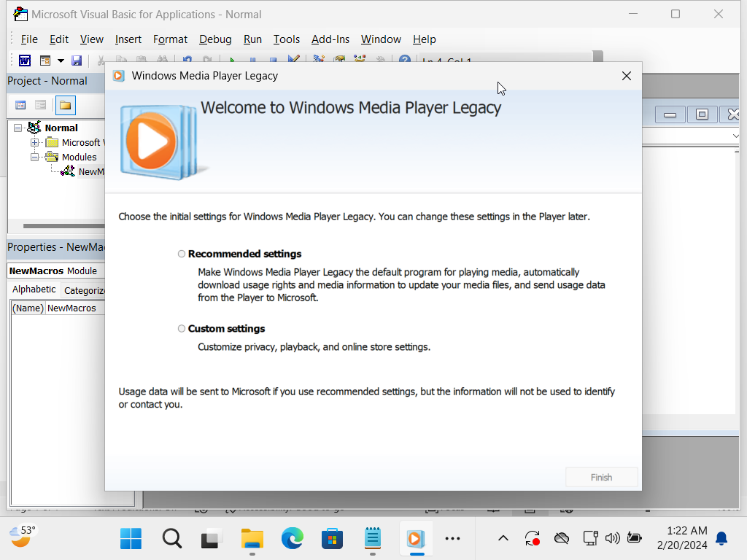Edit the NewMacros name property value
The height and width of the screenshot is (560, 747).
click(x=75, y=308)
